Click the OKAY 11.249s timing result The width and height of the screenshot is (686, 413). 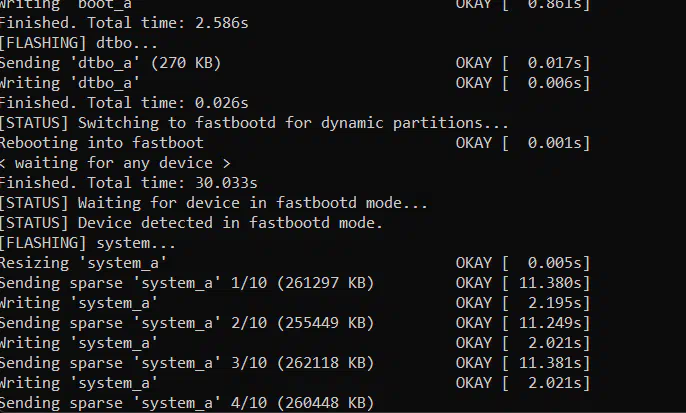coord(523,323)
